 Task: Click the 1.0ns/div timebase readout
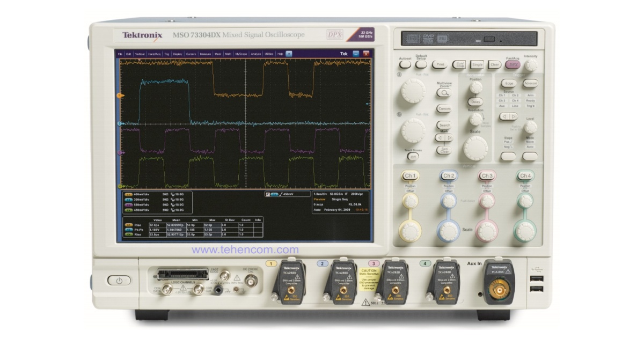tap(321, 194)
